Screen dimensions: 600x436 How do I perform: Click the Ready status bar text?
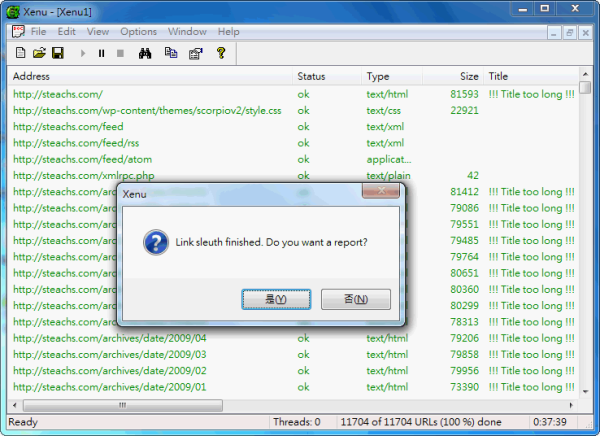tap(23, 422)
